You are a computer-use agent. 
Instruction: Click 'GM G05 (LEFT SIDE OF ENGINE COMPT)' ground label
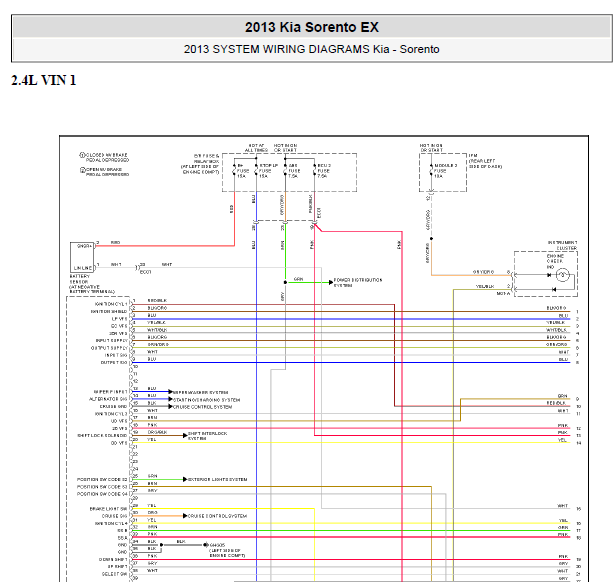227,550
